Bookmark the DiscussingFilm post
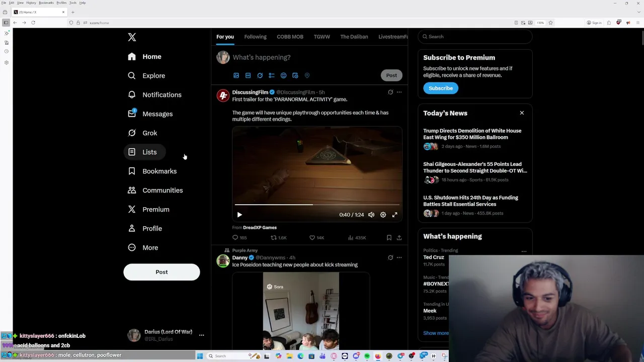 tap(389, 238)
